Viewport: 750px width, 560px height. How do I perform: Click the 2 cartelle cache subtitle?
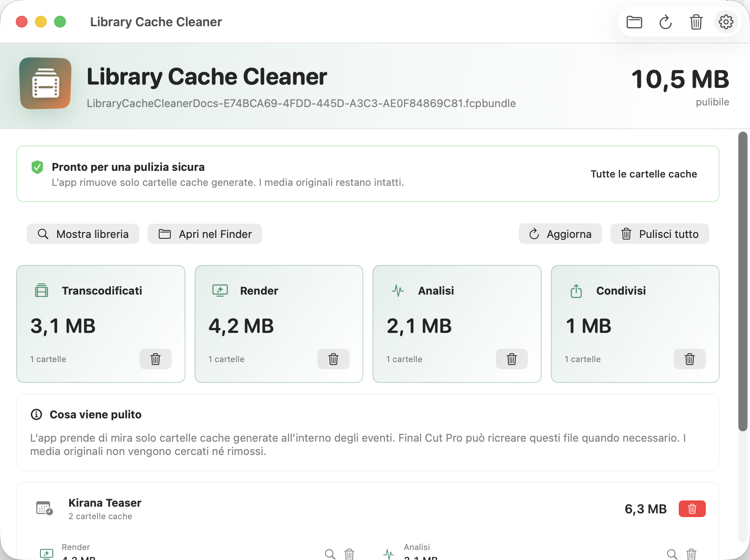tap(100, 516)
